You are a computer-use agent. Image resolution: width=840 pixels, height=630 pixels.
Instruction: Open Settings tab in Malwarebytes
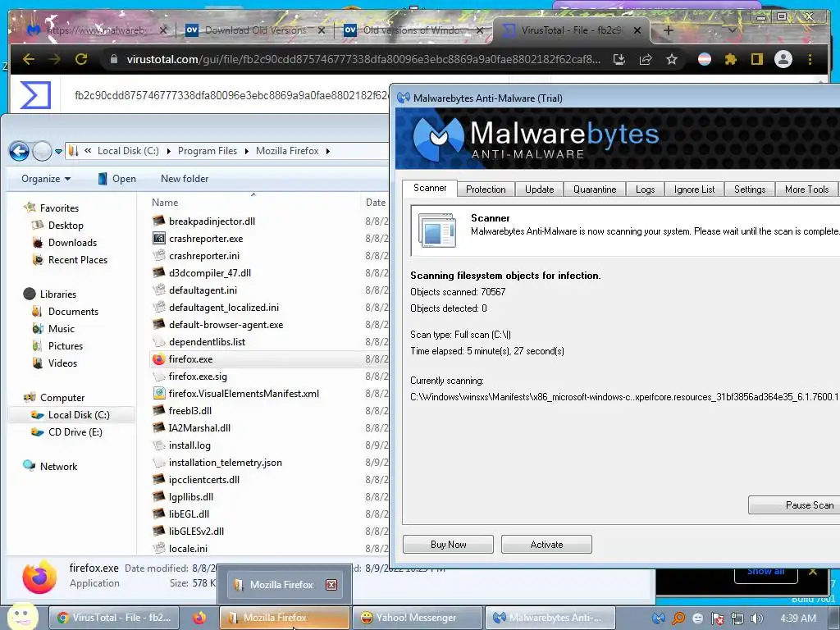(x=750, y=189)
